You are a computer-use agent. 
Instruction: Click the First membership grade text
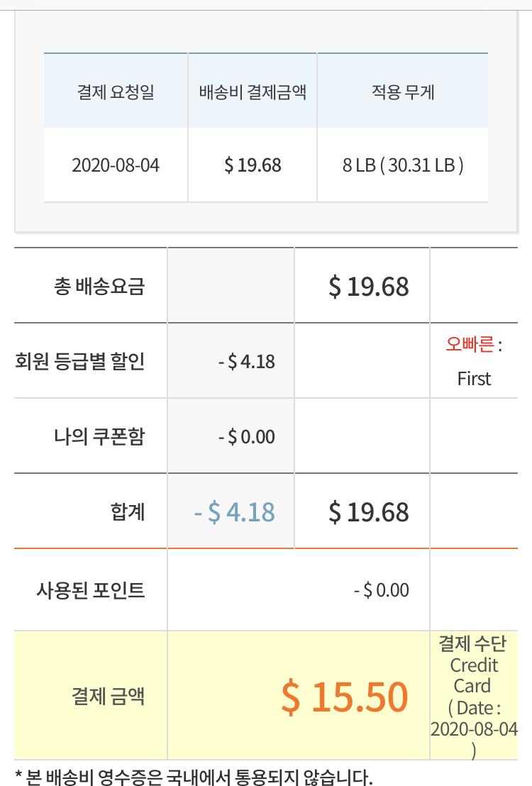point(474,379)
